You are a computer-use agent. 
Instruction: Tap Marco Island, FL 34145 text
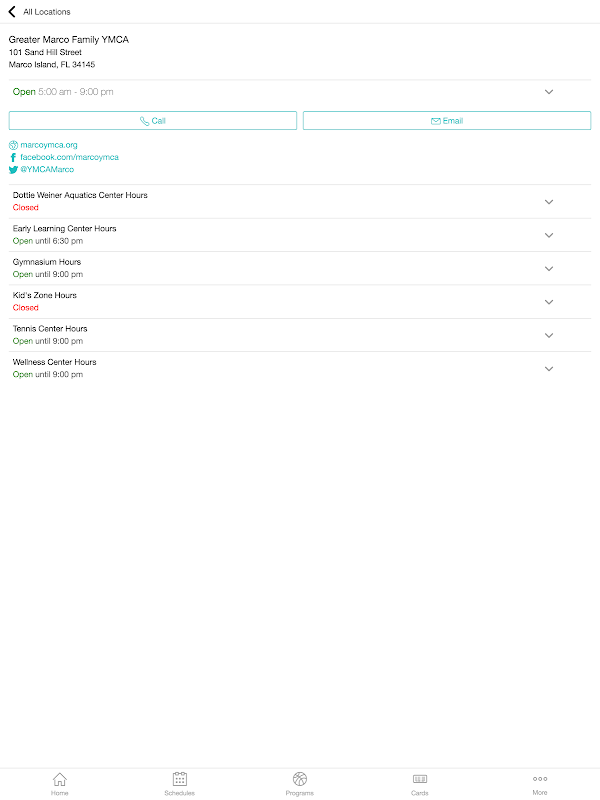pos(52,65)
